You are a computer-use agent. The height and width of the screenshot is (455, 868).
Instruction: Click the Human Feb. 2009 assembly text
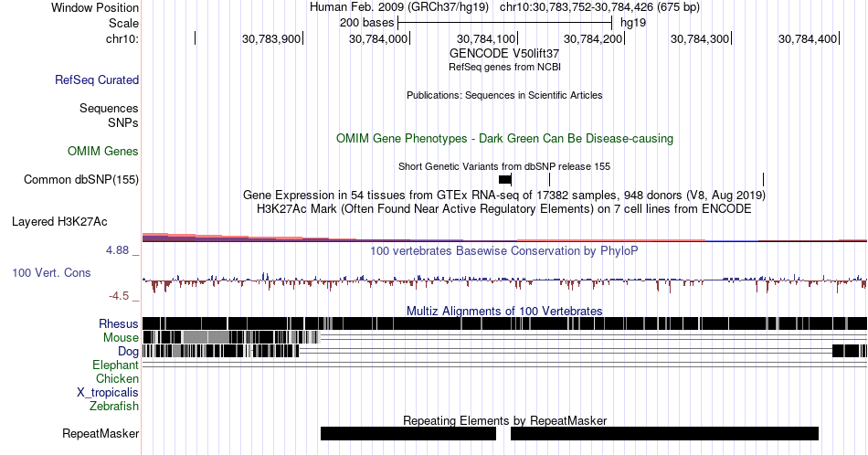tap(399, 7)
